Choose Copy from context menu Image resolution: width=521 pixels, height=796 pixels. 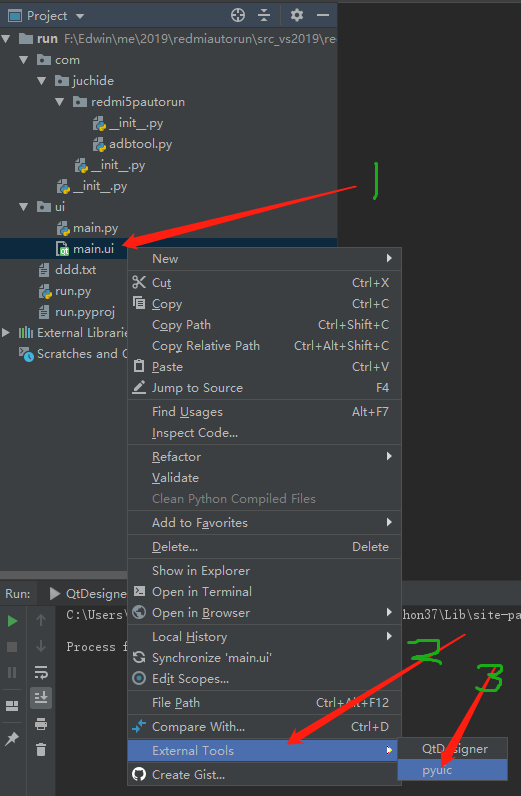264,304
